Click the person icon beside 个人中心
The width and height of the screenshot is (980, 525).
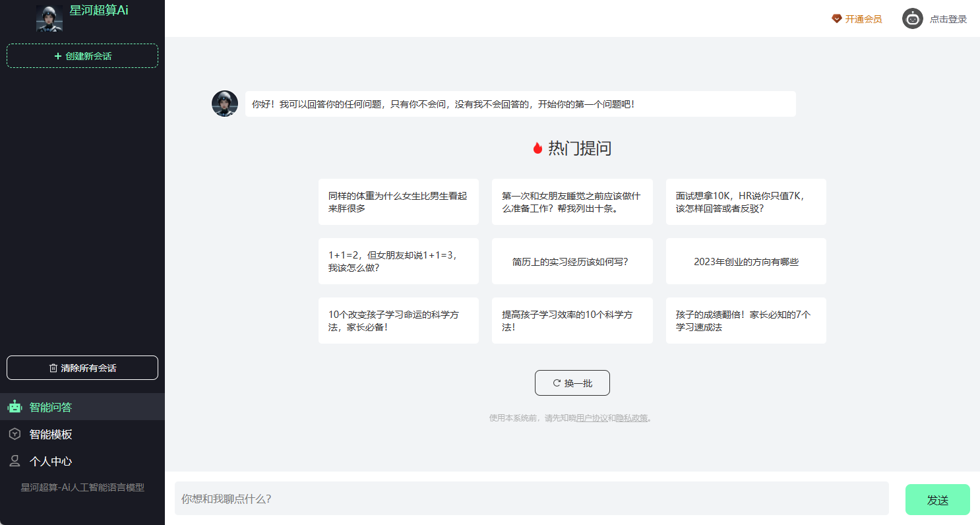pyautogui.click(x=15, y=461)
